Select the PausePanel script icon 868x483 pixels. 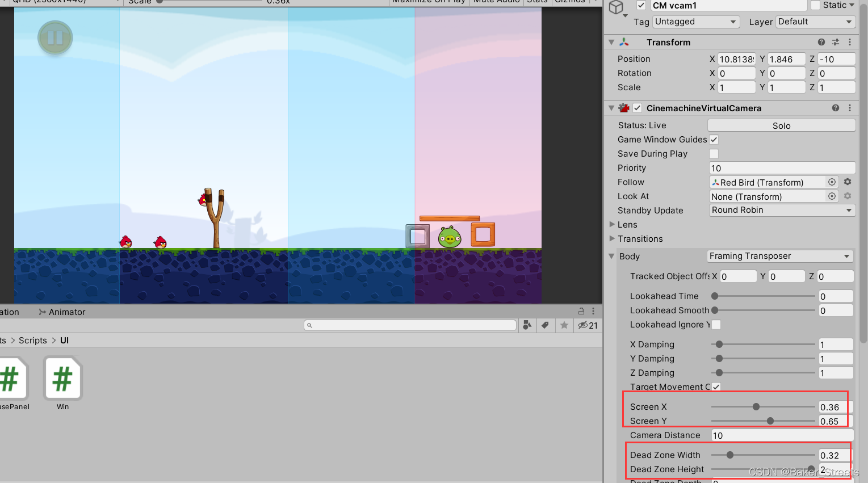11,379
